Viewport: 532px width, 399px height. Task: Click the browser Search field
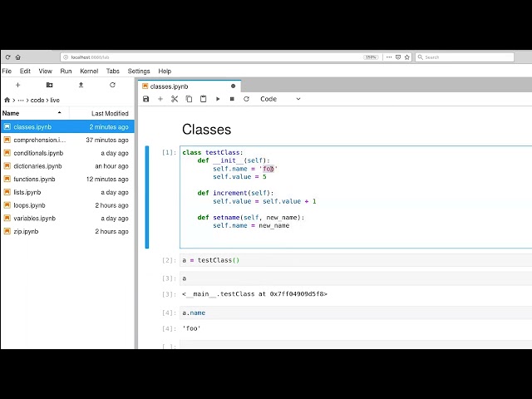[465, 57]
